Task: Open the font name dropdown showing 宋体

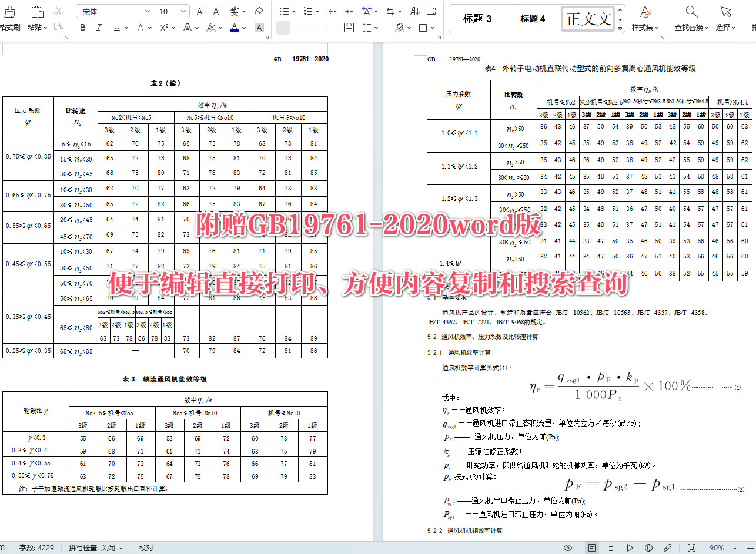Action: (x=115, y=11)
